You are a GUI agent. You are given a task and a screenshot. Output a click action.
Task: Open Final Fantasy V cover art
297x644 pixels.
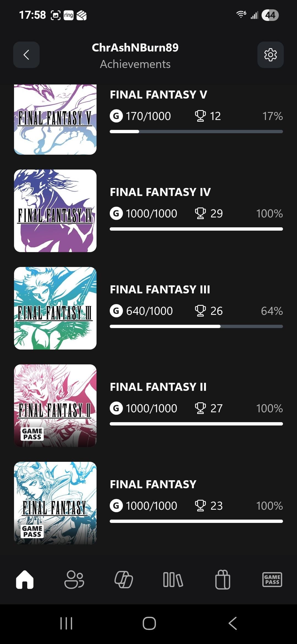(55, 119)
